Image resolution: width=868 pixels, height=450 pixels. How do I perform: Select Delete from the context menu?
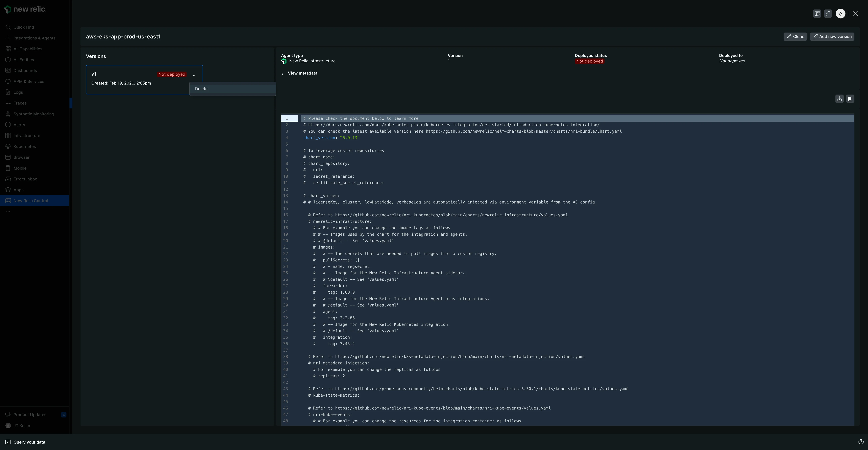coord(202,89)
